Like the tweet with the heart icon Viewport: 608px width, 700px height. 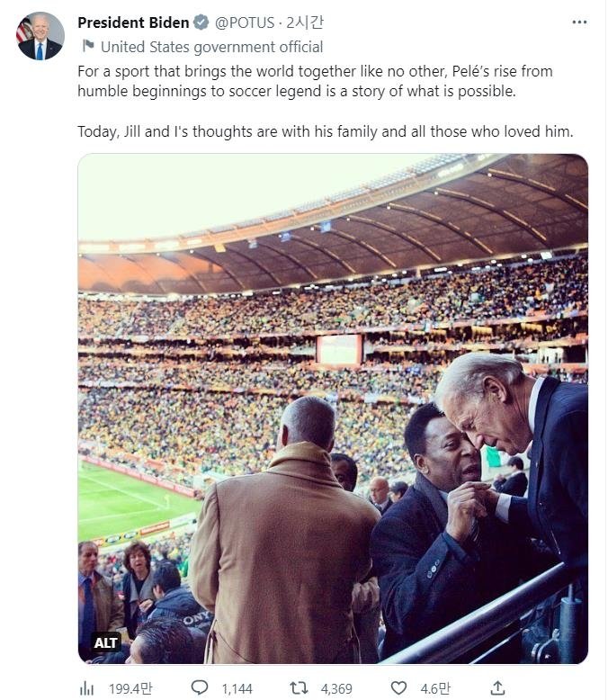point(398,688)
